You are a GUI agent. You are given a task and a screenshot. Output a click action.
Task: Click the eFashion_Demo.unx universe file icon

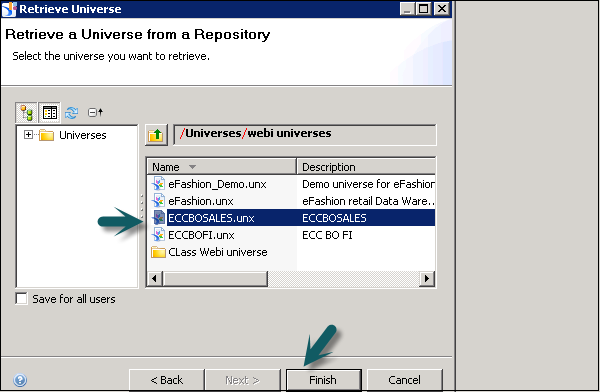(158, 184)
